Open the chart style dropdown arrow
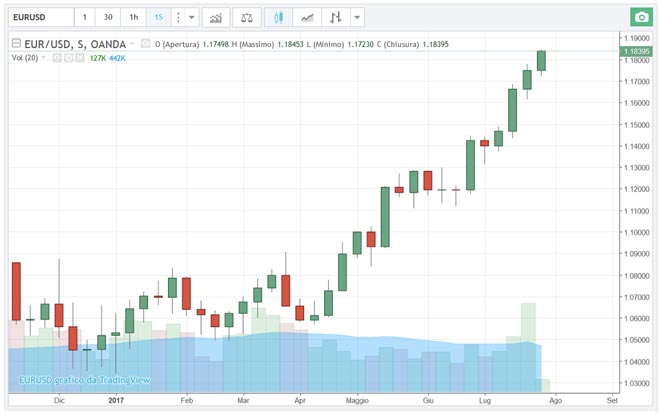 (358, 18)
